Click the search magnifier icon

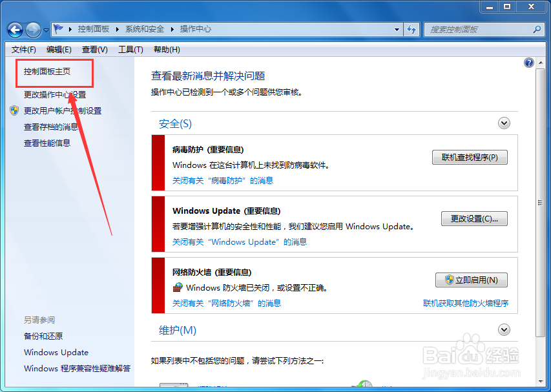pos(537,30)
